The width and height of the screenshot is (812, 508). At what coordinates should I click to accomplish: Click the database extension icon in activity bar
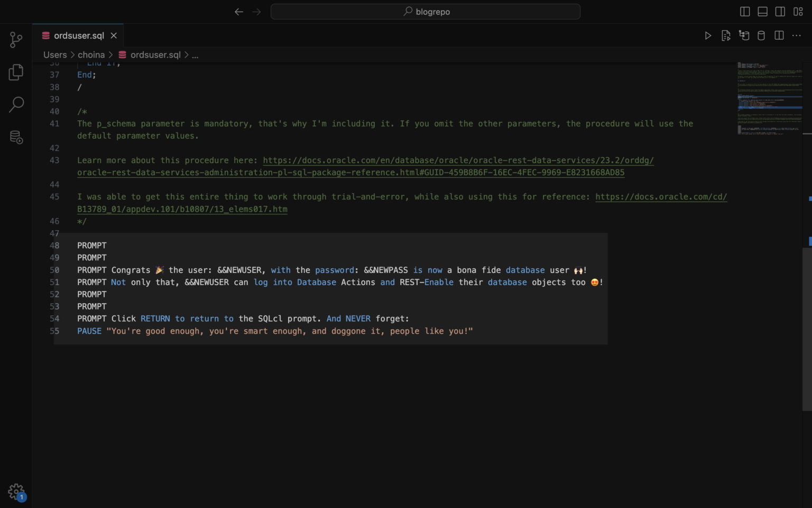[x=16, y=137]
